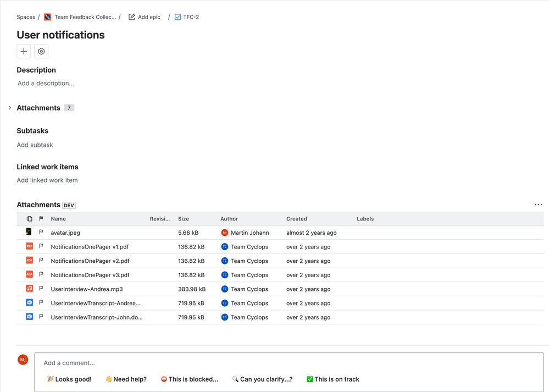This screenshot has width=549, height=392.
Task: Open the hexagon apps icon button
Action: click(41, 52)
